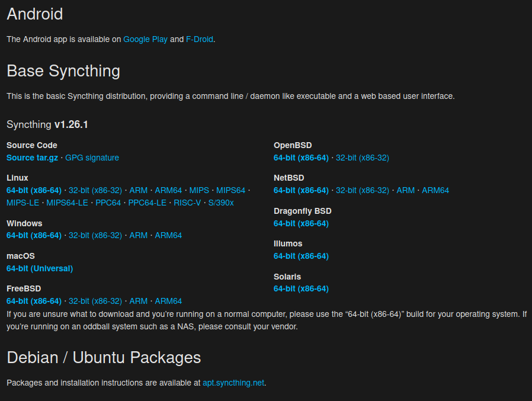The height and width of the screenshot is (401, 532).
Task: Download NetBSD ARM64 build
Action: coord(435,190)
